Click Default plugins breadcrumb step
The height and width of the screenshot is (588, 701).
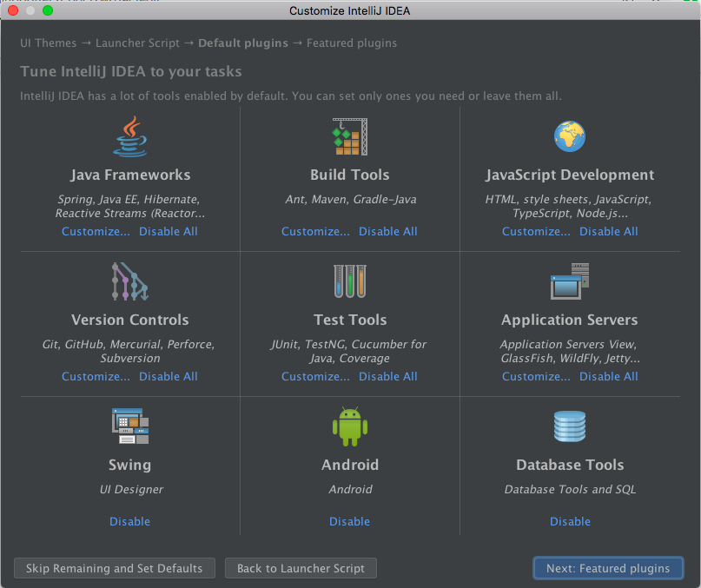click(243, 43)
